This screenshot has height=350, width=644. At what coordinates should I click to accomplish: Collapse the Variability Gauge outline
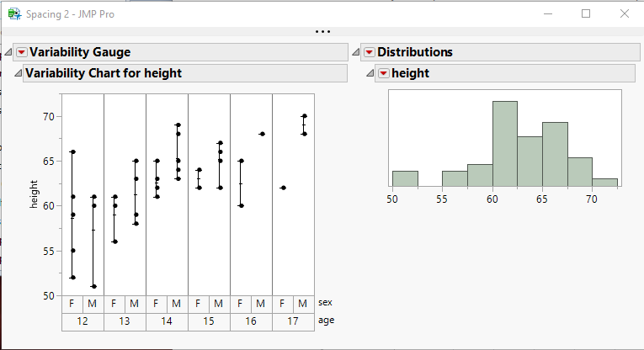[8, 52]
